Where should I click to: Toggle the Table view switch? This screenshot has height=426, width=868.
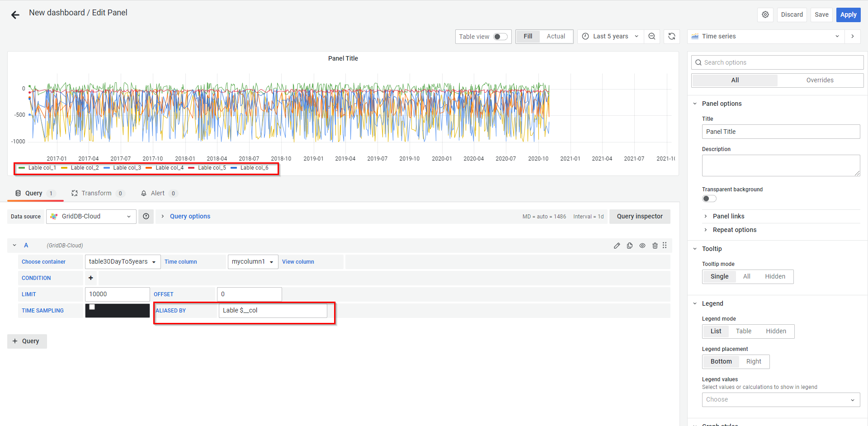coord(500,37)
